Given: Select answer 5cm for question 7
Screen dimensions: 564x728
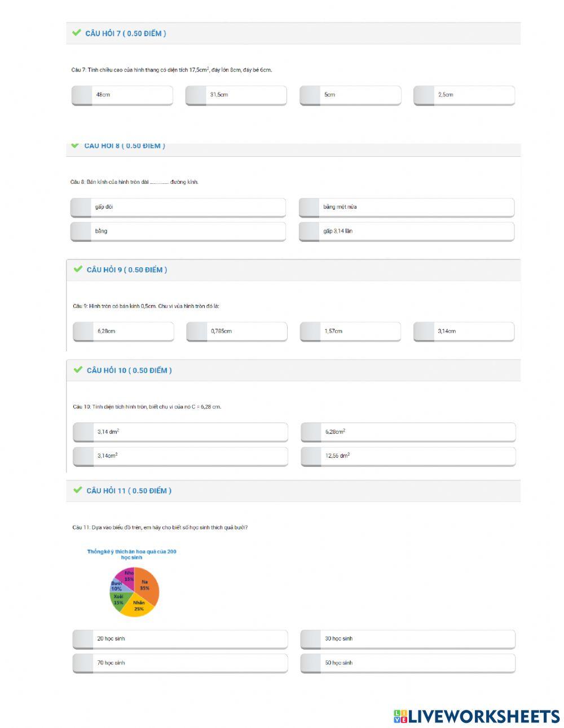Looking at the screenshot, I should [350, 95].
